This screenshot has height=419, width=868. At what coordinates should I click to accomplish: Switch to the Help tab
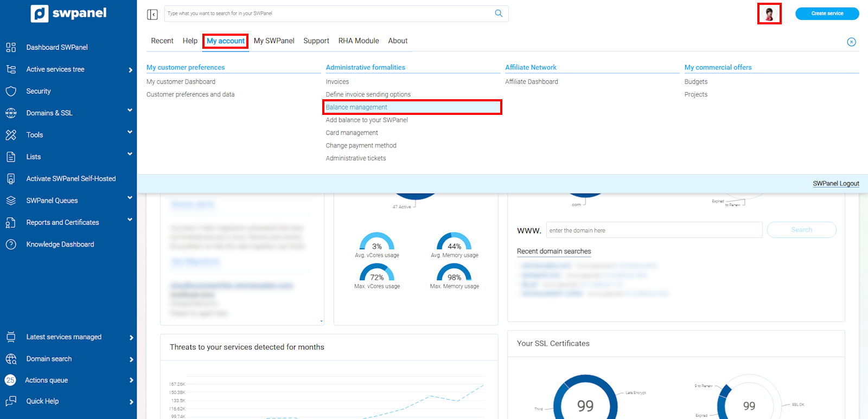[190, 41]
